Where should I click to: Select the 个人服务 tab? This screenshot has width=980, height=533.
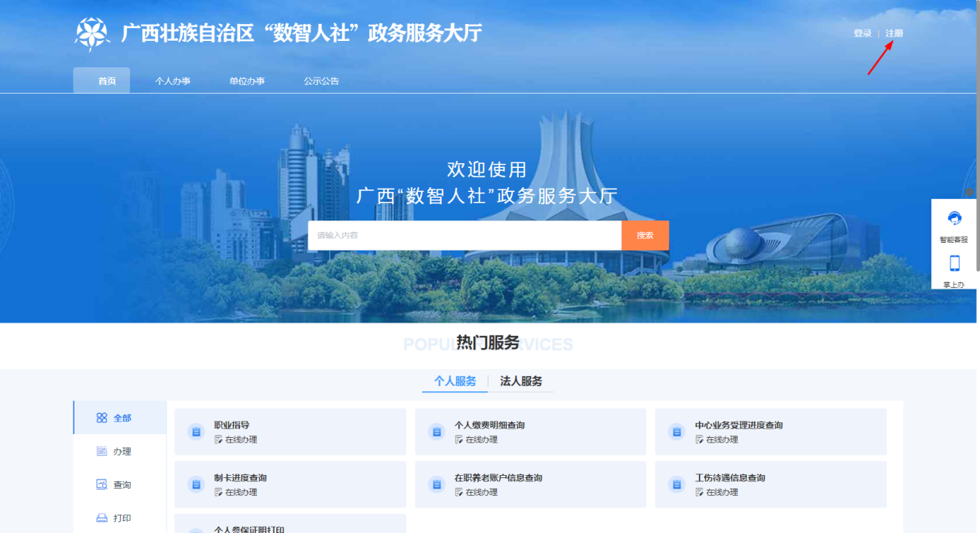point(455,381)
